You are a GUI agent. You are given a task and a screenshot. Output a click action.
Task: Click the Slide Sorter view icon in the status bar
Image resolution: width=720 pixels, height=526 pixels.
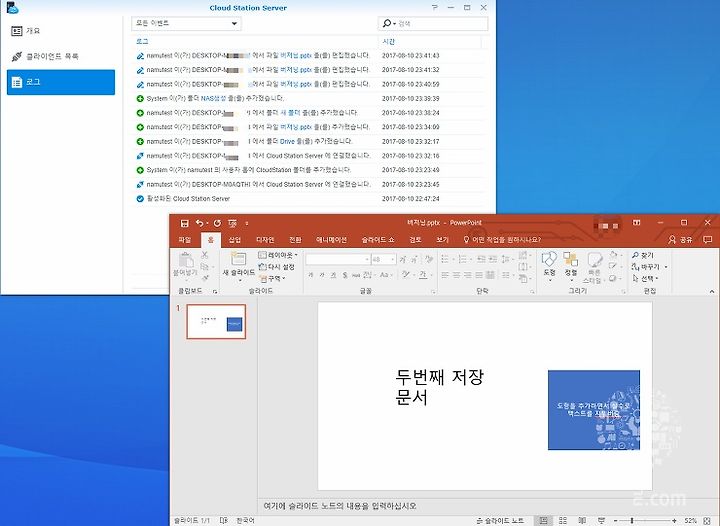[x=563, y=520]
